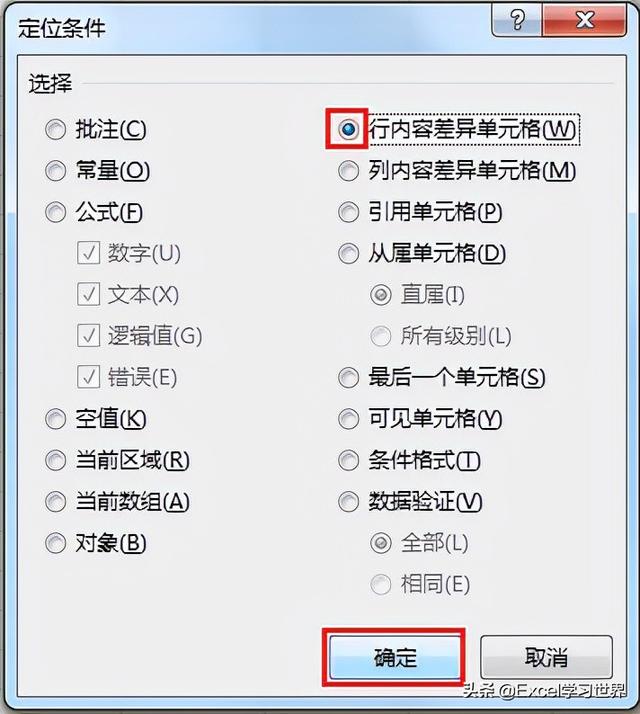Screen dimensions: 640x714
Task: Select the 批注(C) radio option
Action: [55, 130]
